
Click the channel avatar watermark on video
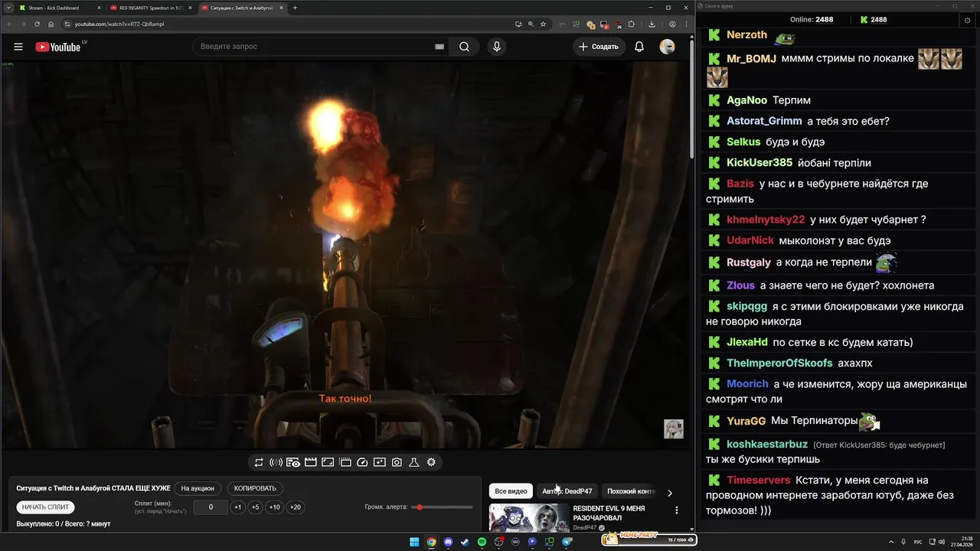(x=673, y=429)
